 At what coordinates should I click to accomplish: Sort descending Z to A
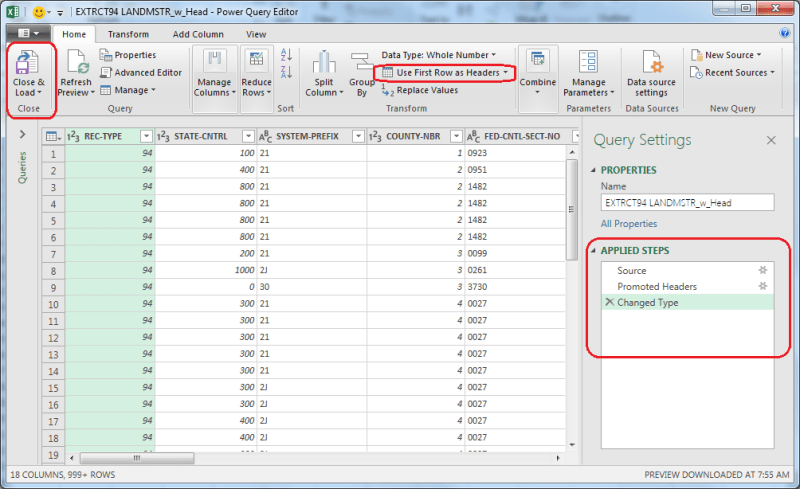tap(286, 72)
